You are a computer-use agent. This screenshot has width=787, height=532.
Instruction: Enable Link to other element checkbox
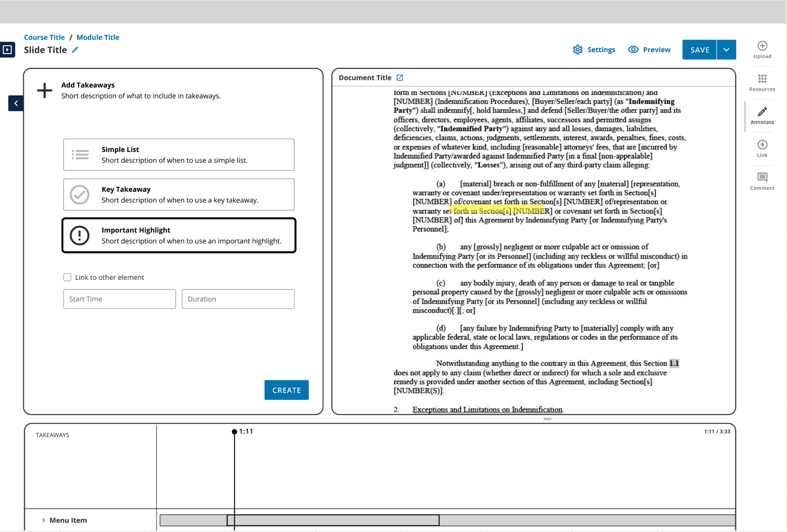pyautogui.click(x=67, y=277)
